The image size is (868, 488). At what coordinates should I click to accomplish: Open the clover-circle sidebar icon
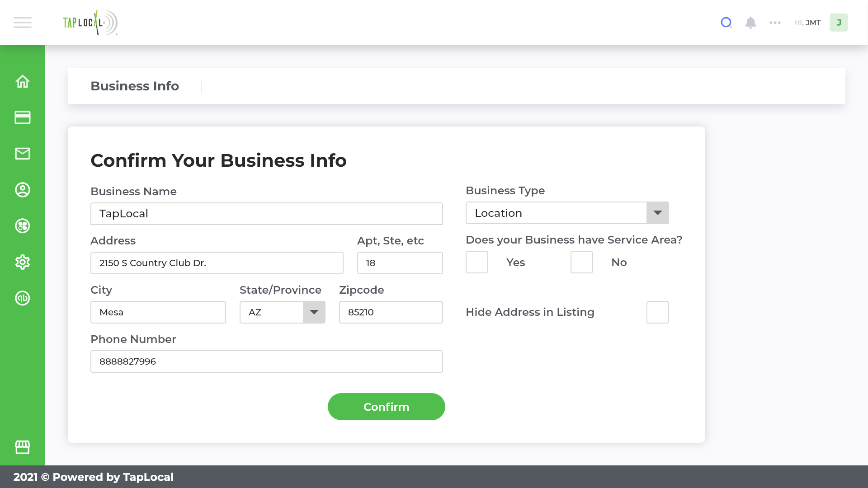(x=23, y=226)
